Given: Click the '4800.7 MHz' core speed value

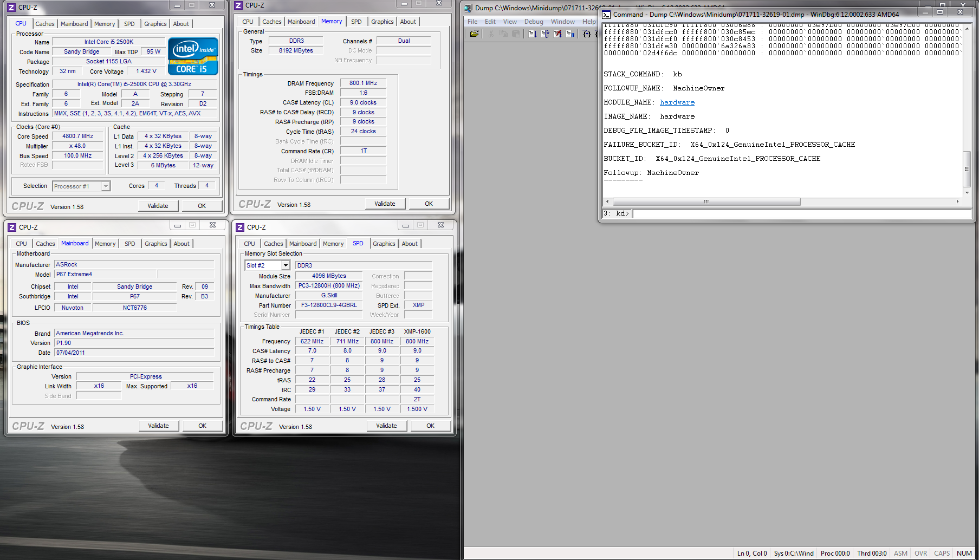Looking at the screenshot, I should coord(78,136).
